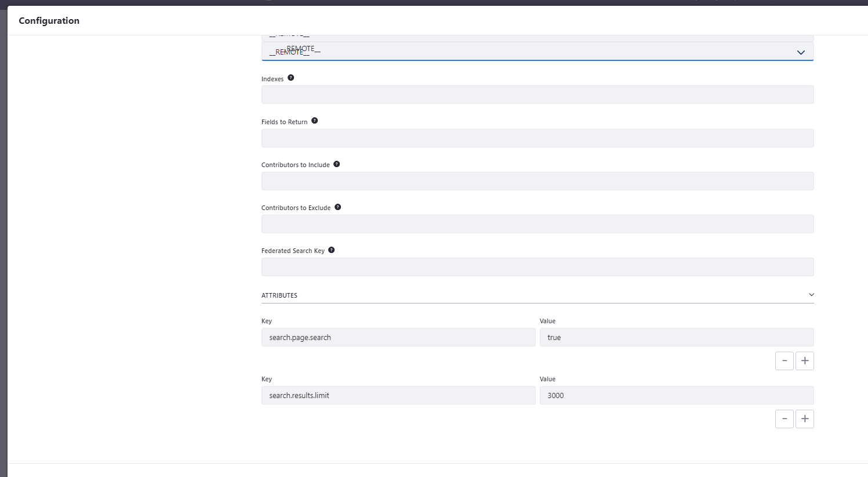Click the value field containing true
Viewport: 868px width, 477px height.
677,337
